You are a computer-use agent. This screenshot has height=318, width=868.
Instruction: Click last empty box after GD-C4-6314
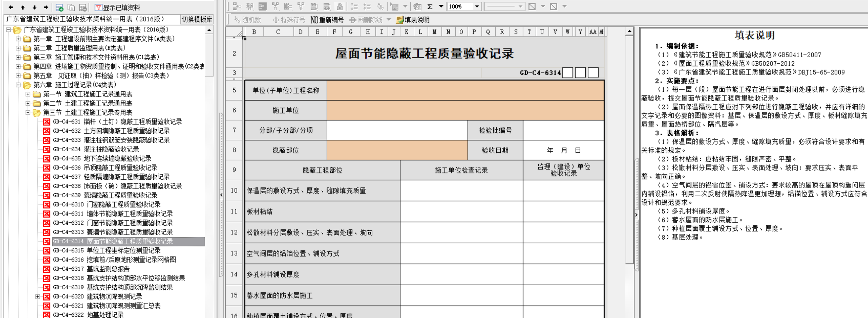[x=593, y=73]
